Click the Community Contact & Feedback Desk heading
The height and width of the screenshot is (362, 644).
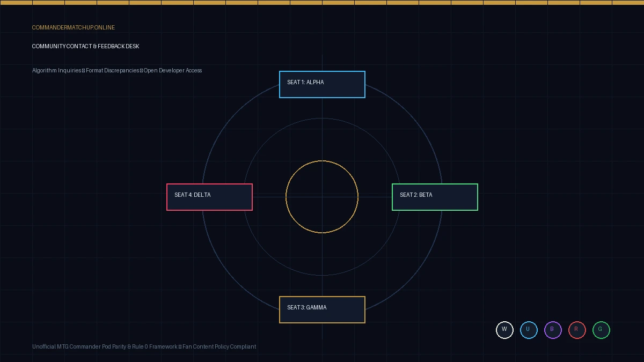click(86, 47)
